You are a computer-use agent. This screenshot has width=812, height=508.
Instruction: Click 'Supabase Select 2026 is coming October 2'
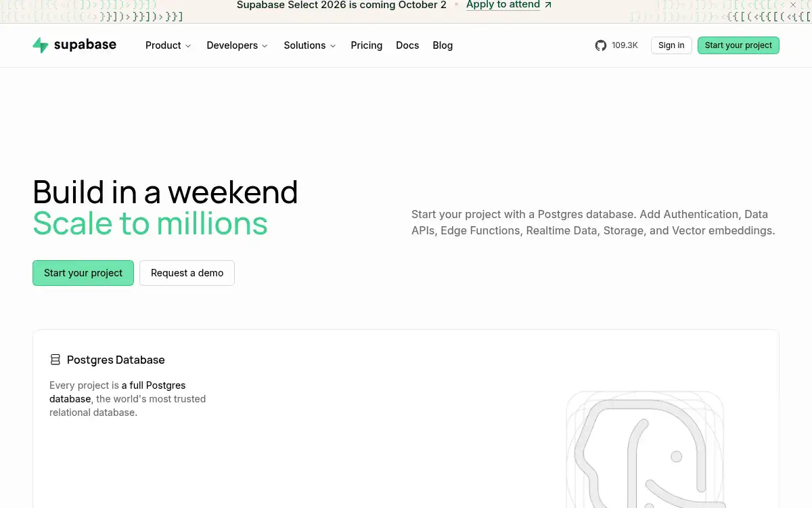pos(342,5)
